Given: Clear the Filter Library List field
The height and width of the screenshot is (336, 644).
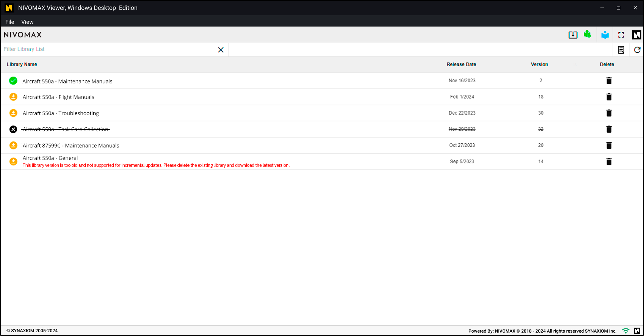Looking at the screenshot, I should [x=221, y=50].
